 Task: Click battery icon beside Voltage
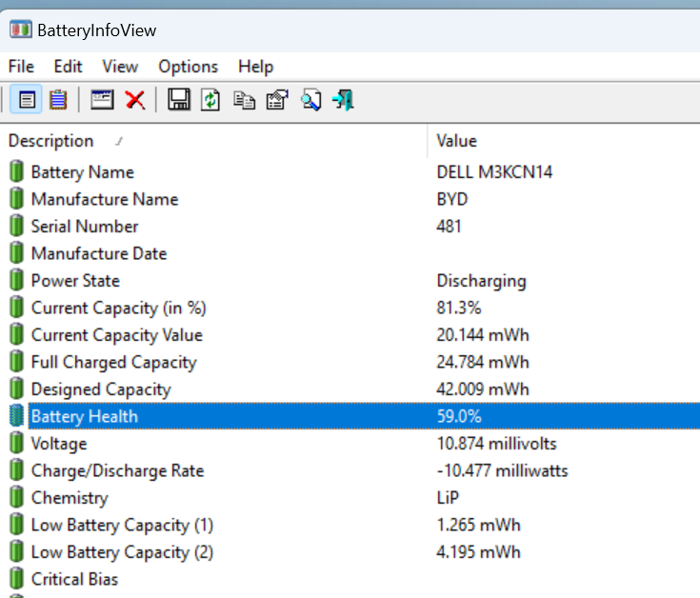click(x=16, y=443)
